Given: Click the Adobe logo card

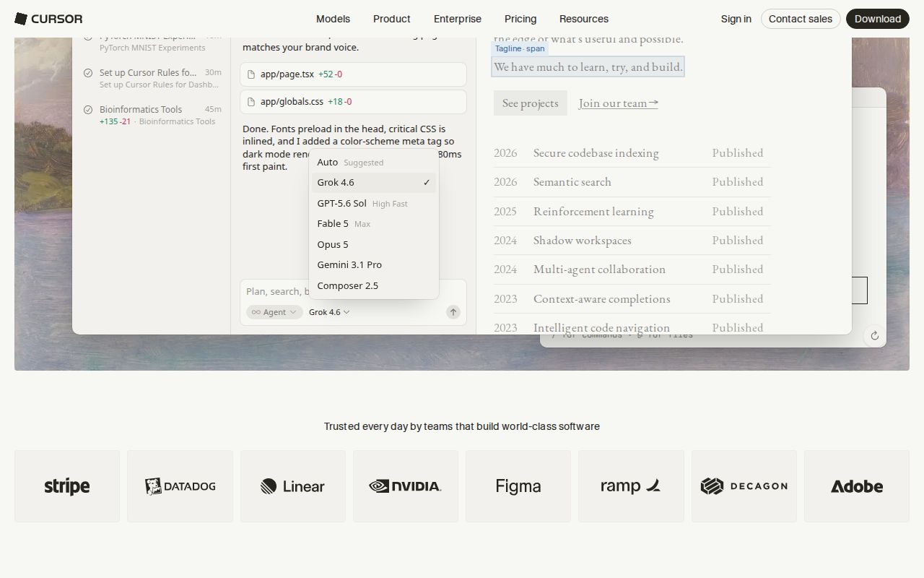Looking at the screenshot, I should point(857,486).
